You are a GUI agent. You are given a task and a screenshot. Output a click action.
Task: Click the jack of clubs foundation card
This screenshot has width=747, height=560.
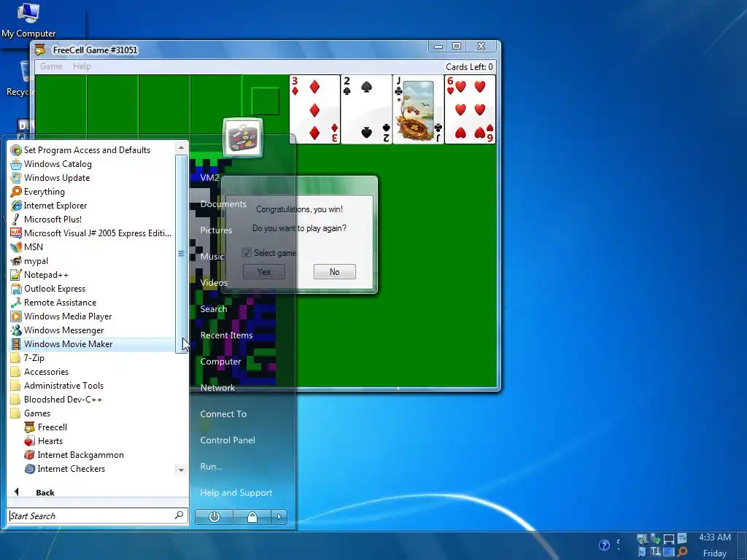418,109
